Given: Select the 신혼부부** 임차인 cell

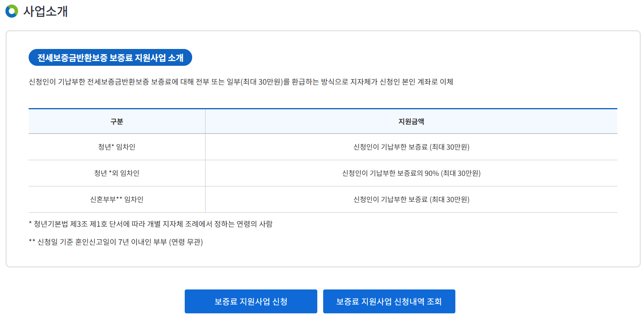Looking at the screenshot, I should click(117, 199).
